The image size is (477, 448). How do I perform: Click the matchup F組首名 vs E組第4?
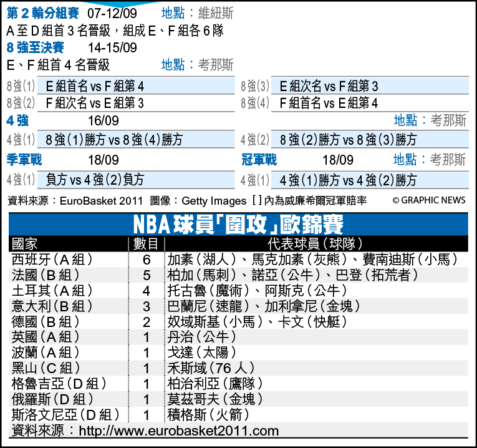(x=329, y=103)
